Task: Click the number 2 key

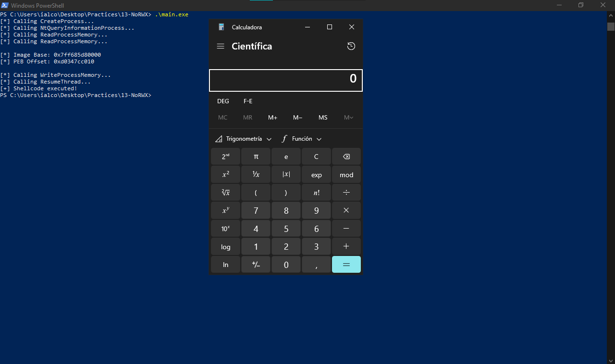Action: [x=286, y=246]
